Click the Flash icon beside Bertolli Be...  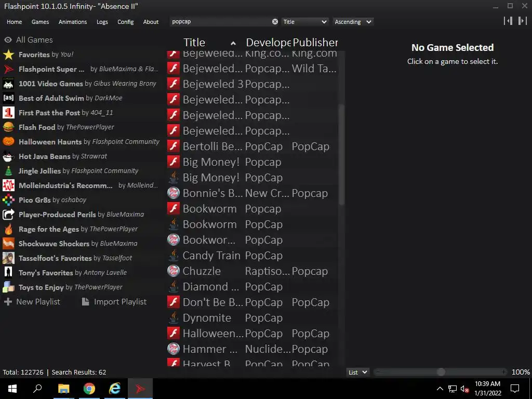coord(174,146)
